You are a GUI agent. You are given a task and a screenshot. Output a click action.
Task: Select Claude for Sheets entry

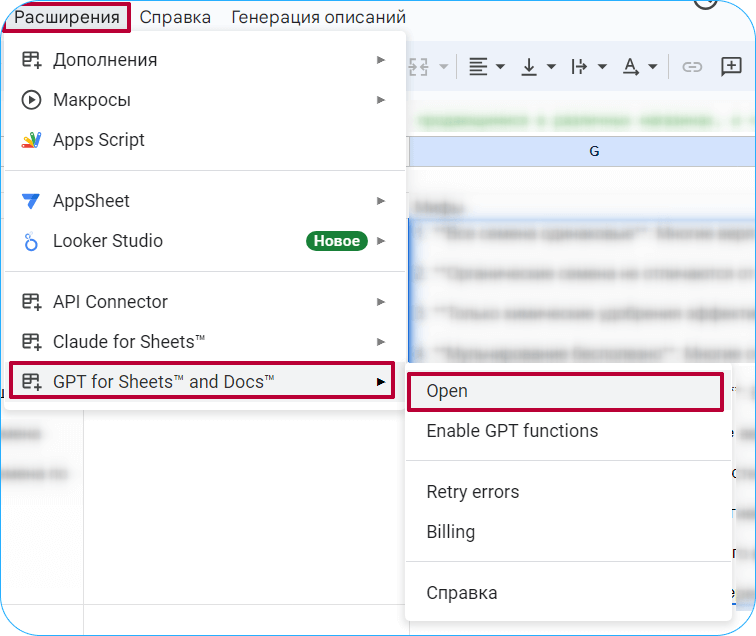[204, 342]
